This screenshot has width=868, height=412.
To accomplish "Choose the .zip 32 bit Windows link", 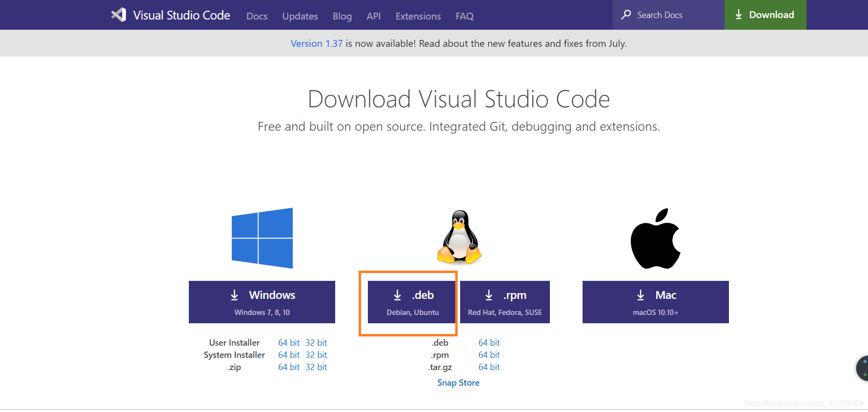I will point(316,367).
